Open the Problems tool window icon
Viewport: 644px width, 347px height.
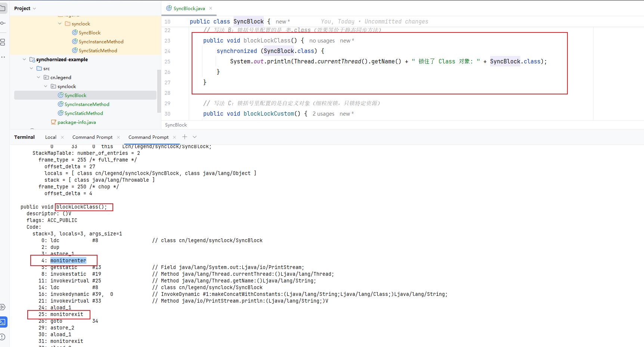[x=3, y=337]
